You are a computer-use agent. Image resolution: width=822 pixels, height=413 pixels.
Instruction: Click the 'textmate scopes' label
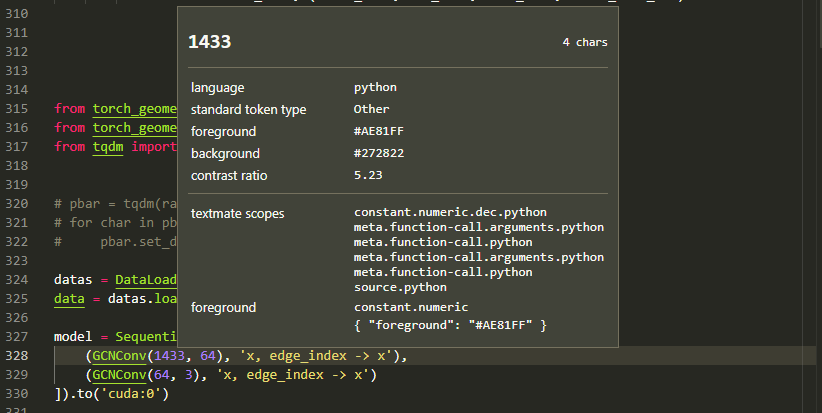(237, 213)
